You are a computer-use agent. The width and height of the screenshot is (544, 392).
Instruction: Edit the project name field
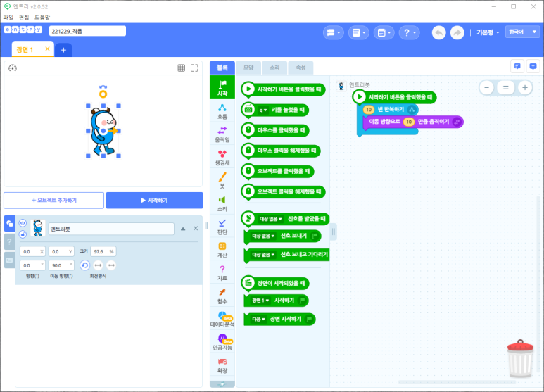point(87,31)
